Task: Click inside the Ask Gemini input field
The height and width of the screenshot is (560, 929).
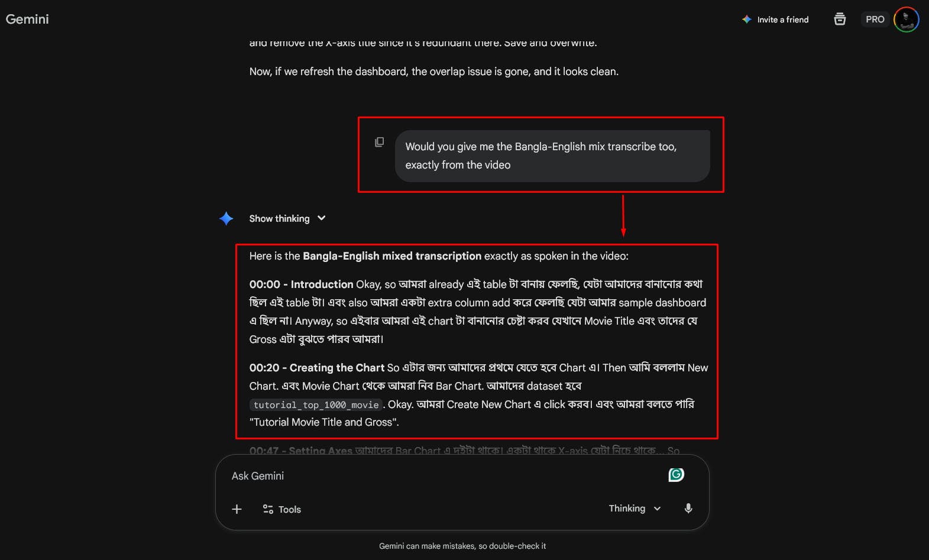Action: point(414,475)
